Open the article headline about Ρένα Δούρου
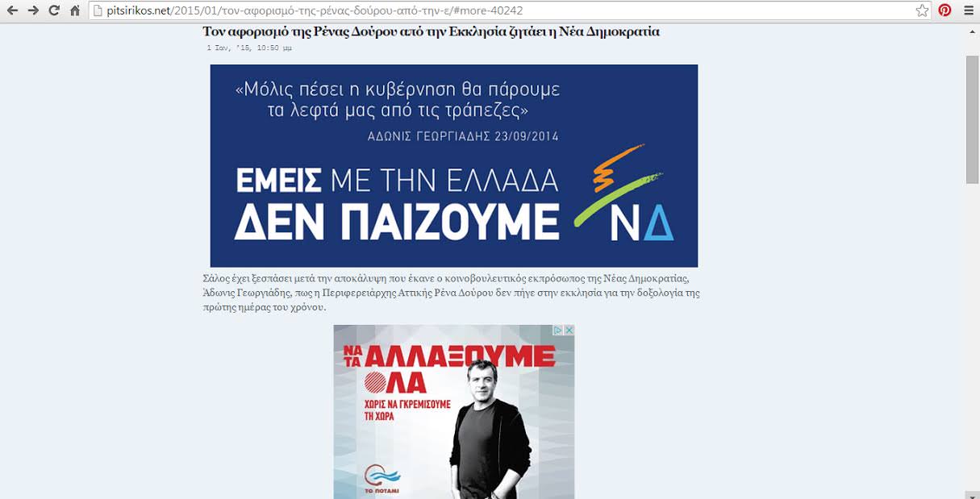 point(432,31)
